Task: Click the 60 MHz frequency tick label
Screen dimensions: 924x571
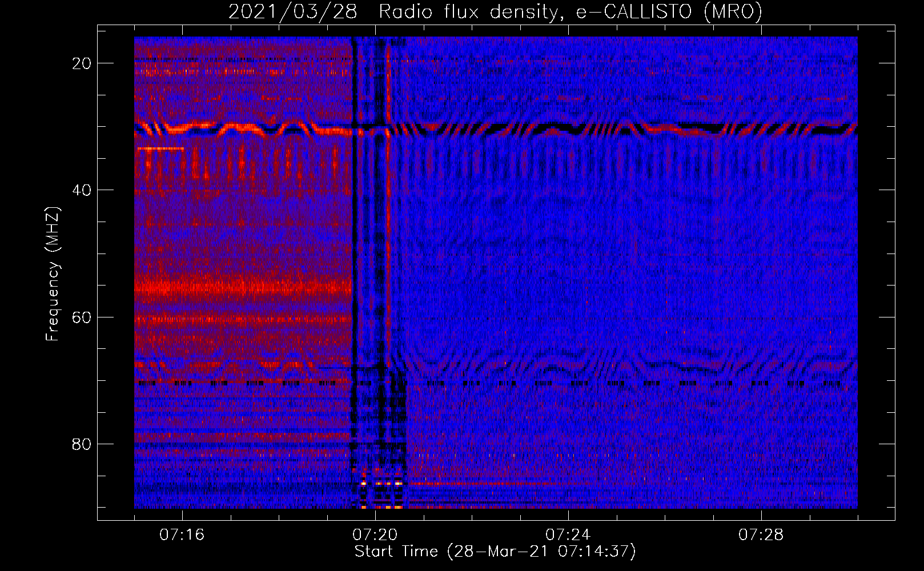Action: (82, 317)
